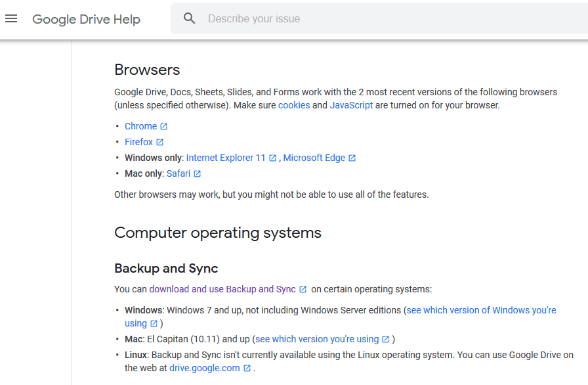Click the search magnifier icon
Viewport: 588px width, 385px height.
[x=190, y=18]
